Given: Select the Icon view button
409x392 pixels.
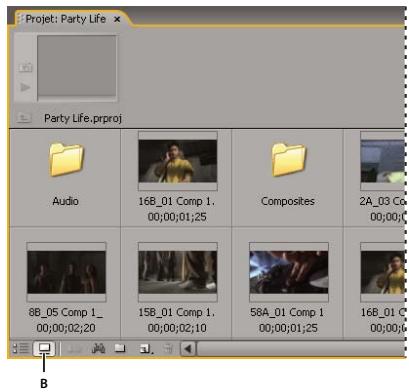Looking at the screenshot, I should click(44, 349).
